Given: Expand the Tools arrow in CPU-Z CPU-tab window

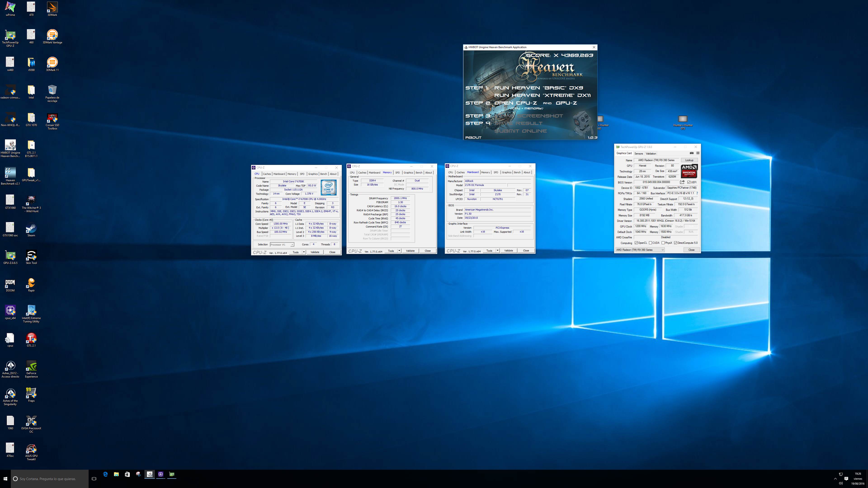Looking at the screenshot, I should (x=304, y=252).
